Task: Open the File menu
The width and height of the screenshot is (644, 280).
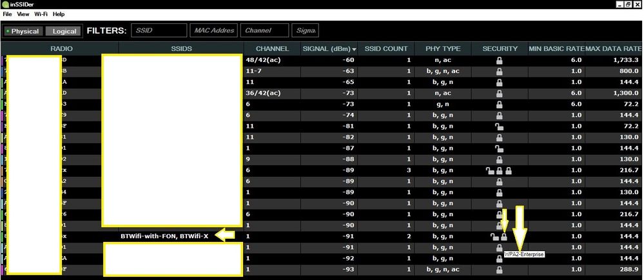Action: [7, 14]
